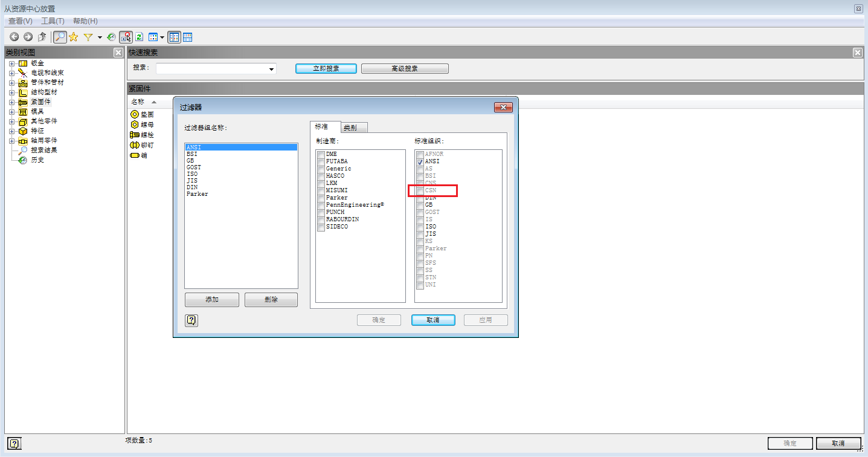Check the JIS standard organization checkbox
Viewport: 868px width, 457px height.
click(x=420, y=235)
